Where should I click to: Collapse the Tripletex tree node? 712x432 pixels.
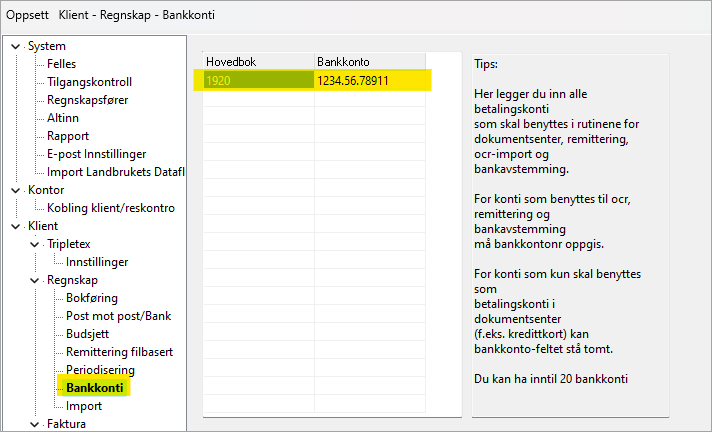coord(35,244)
